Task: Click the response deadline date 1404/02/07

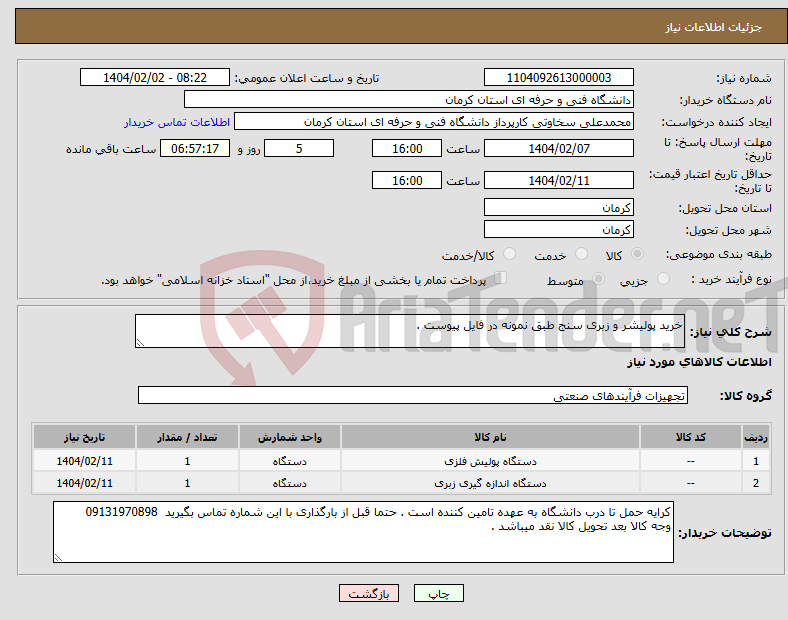Action: 559,148
